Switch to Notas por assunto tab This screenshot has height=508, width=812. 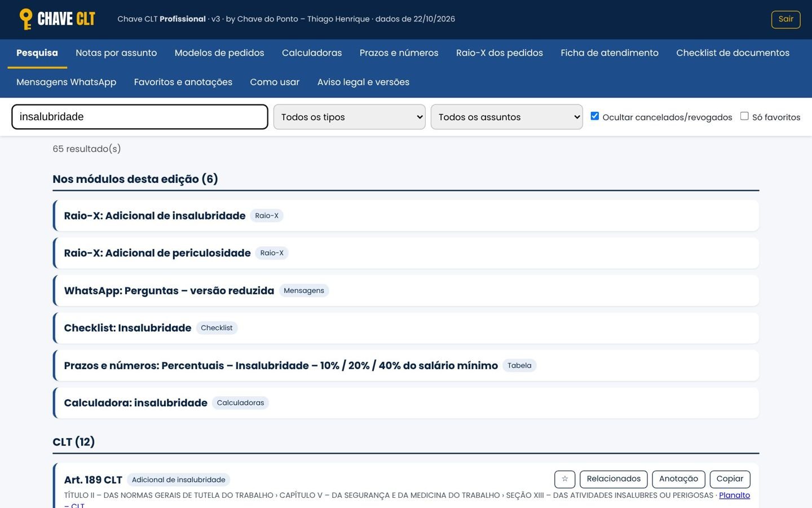116,53
